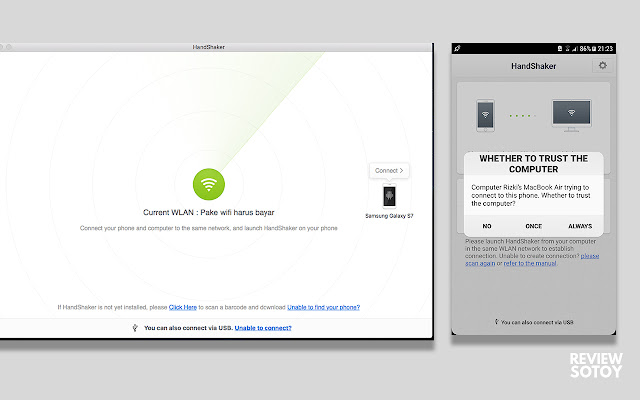The width and height of the screenshot is (640, 400).
Task: Click the USB icon in the desktop footer
Action: (x=135, y=328)
